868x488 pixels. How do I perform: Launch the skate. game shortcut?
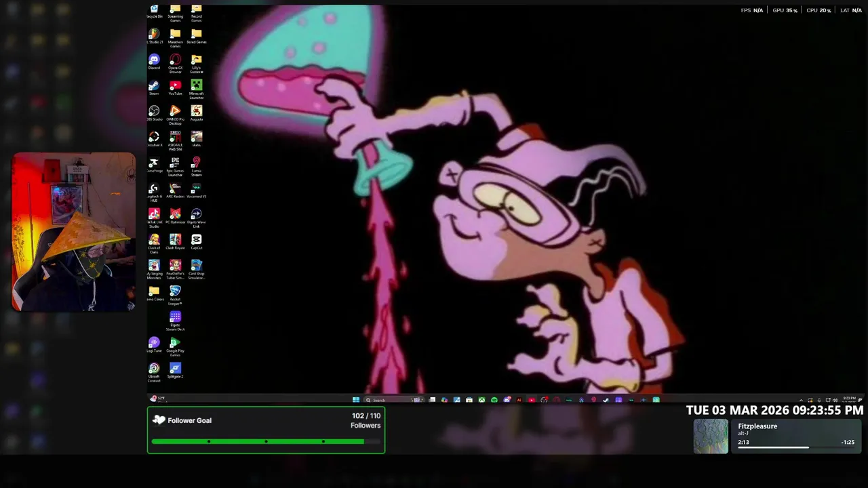[197, 139]
